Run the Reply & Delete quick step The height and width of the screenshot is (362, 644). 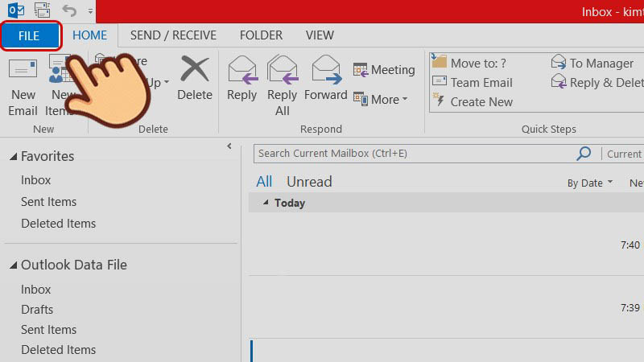click(x=597, y=83)
